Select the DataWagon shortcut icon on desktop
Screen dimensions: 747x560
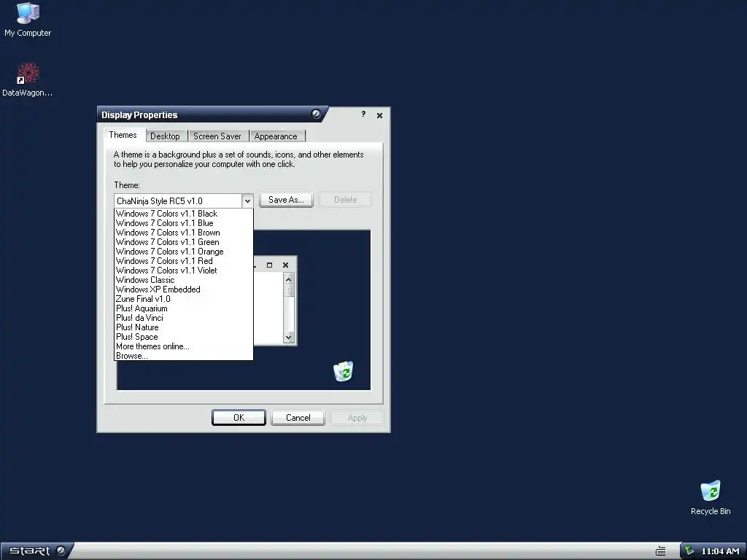(x=28, y=79)
